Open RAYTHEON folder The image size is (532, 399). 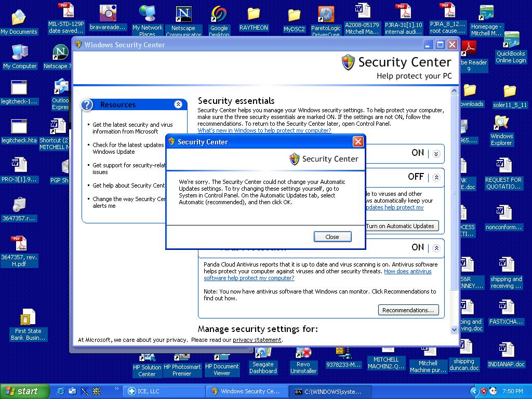click(x=254, y=19)
